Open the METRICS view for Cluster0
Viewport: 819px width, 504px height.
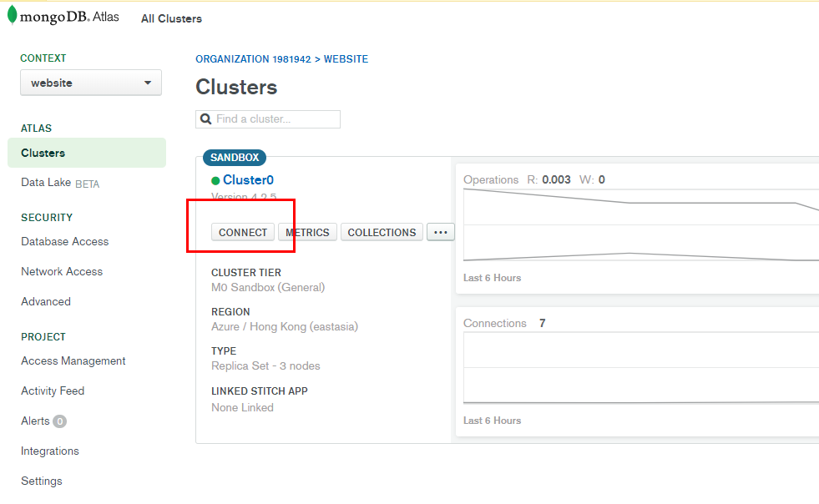tap(308, 232)
